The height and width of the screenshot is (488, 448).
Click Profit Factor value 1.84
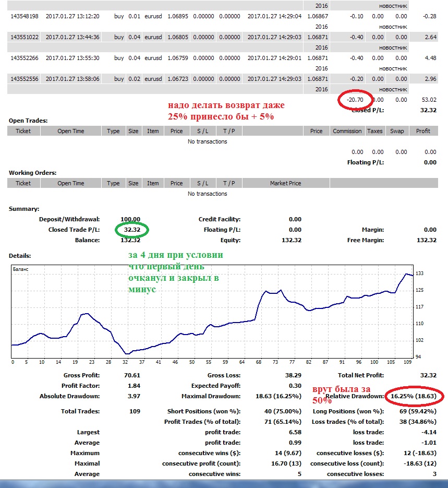pyautogui.click(x=134, y=386)
